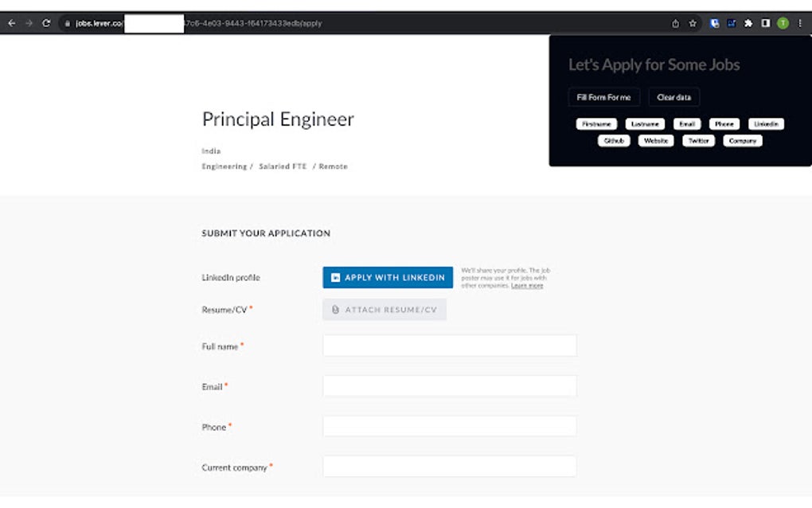
Task: Select the "Github" chip in the panel
Action: (x=613, y=140)
